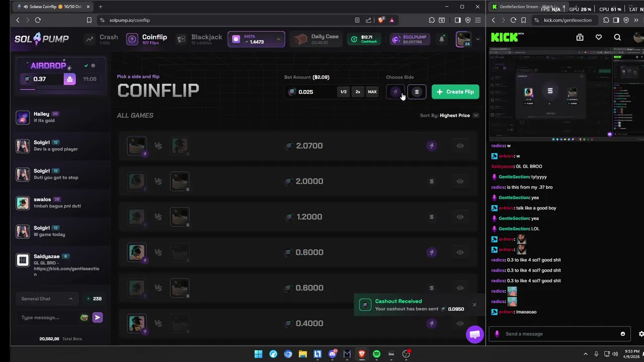Open the frog emoji picker
Viewport: 644px width, 362px height.
(84, 318)
